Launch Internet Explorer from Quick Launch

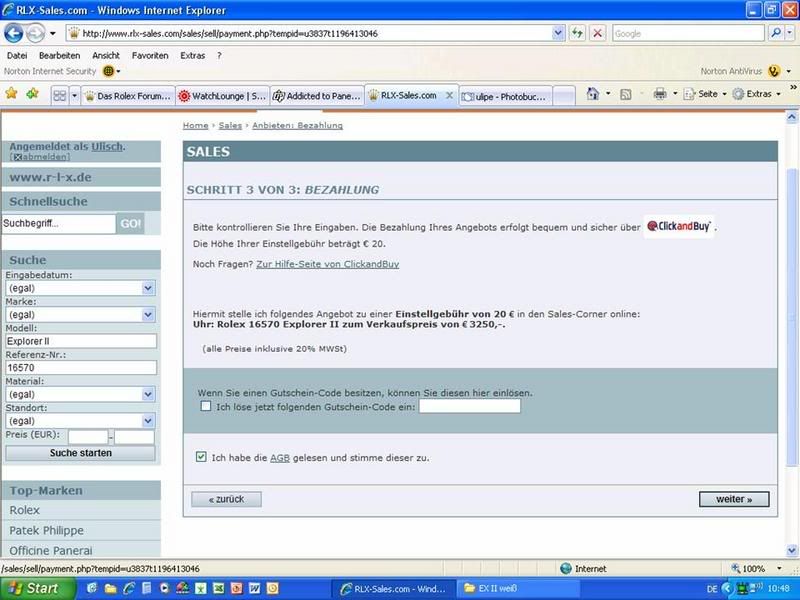[129, 589]
